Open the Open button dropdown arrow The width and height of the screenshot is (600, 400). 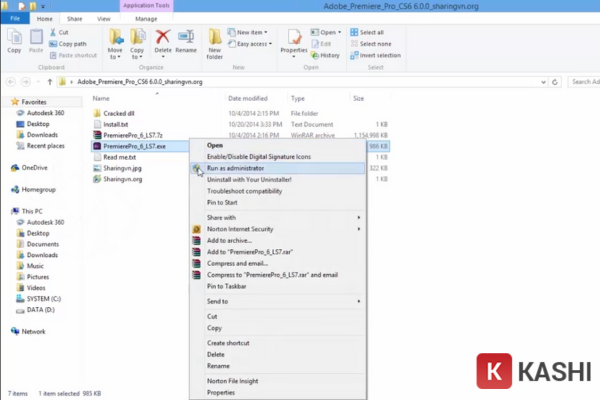point(339,32)
